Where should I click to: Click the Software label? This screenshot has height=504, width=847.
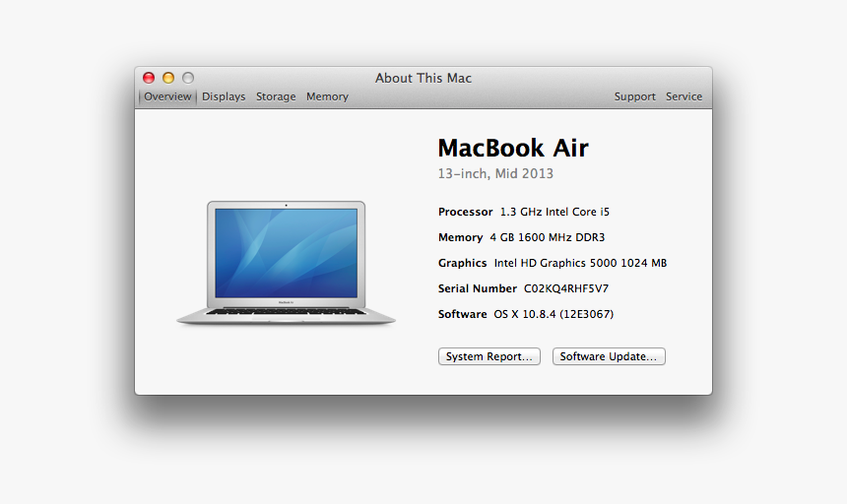462,314
